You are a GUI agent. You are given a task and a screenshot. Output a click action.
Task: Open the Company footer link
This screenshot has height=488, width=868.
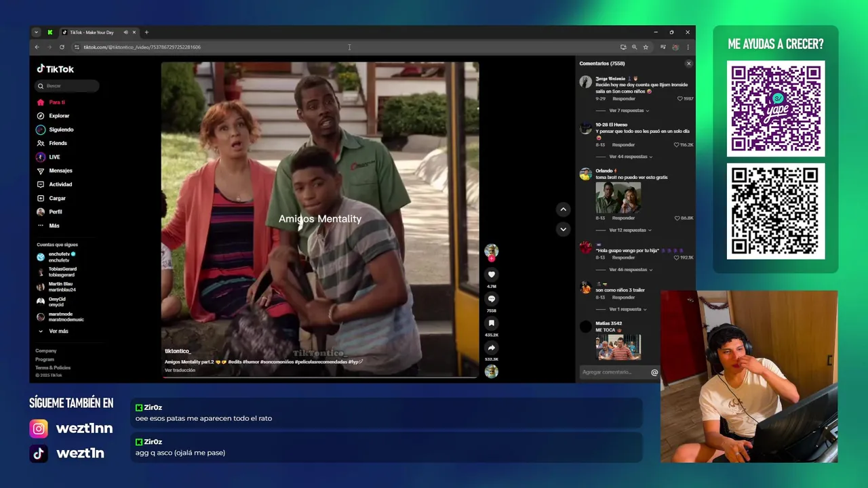pyautogui.click(x=46, y=351)
